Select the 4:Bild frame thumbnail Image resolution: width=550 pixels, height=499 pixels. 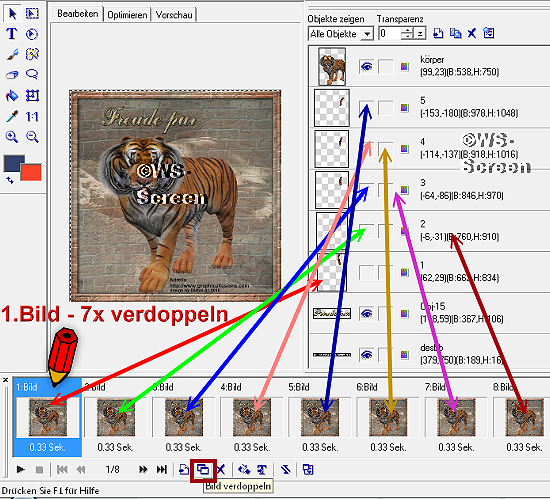click(x=252, y=417)
